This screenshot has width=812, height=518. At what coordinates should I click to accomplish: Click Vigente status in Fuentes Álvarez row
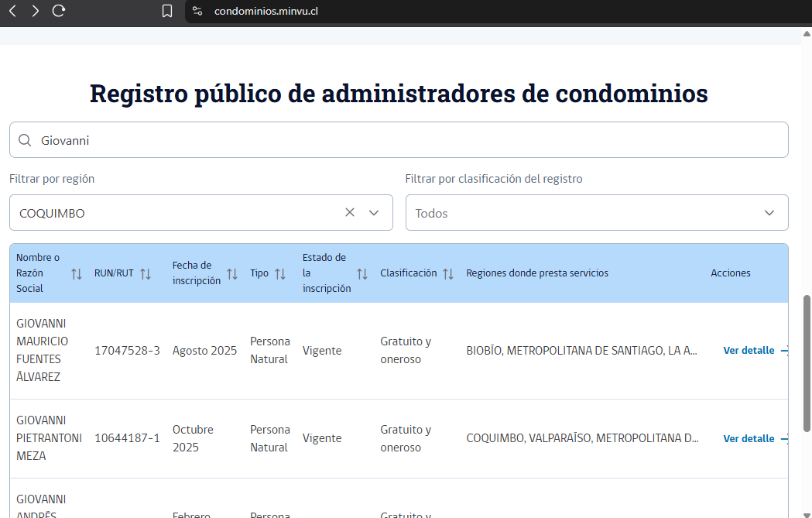[322, 351]
